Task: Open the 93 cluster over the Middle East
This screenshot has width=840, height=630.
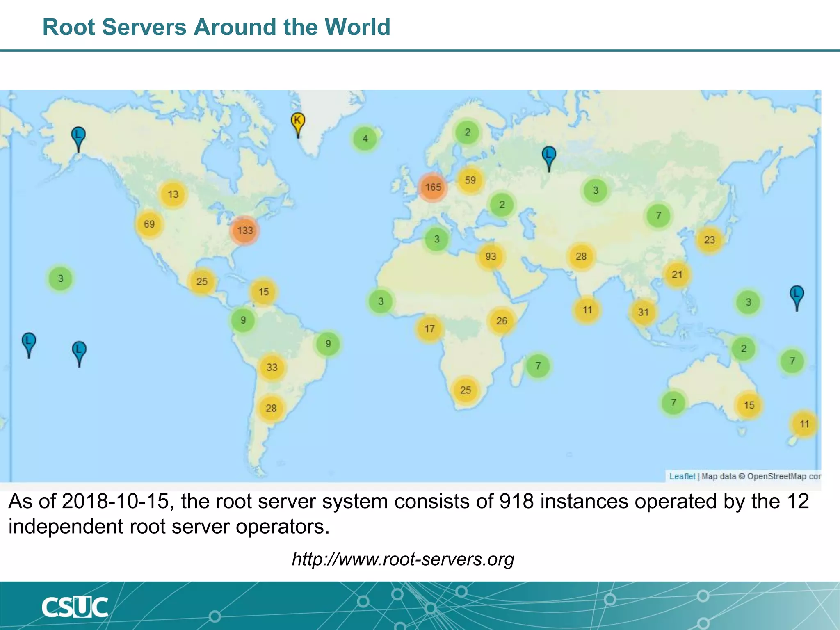Action: click(x=491, y=257)
